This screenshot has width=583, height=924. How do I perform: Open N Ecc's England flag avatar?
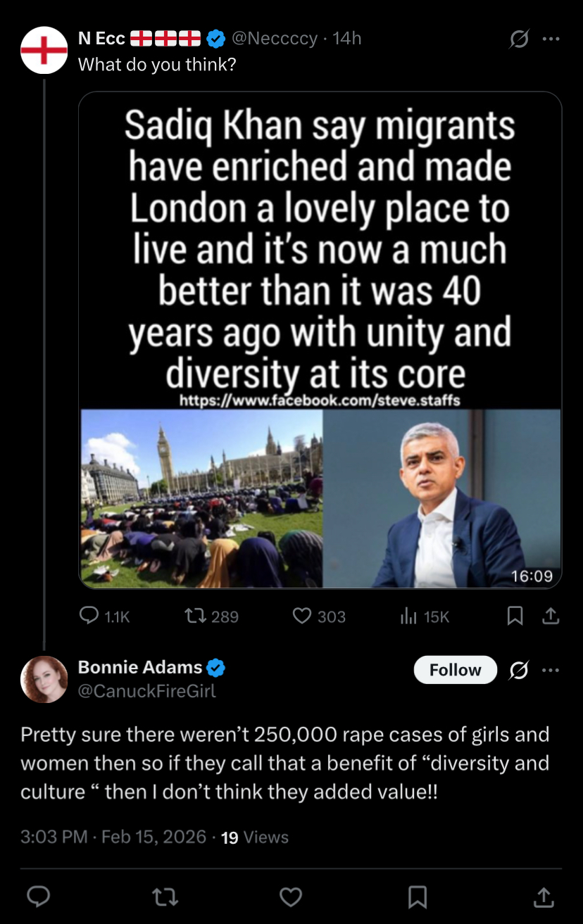coord(44,50)
